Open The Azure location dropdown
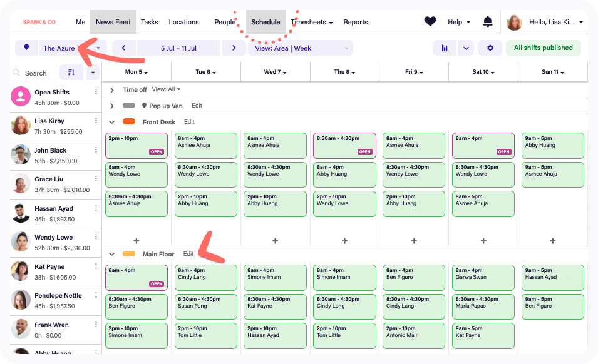This screenshot has width=598, height=364. click(x=73, y=48)
